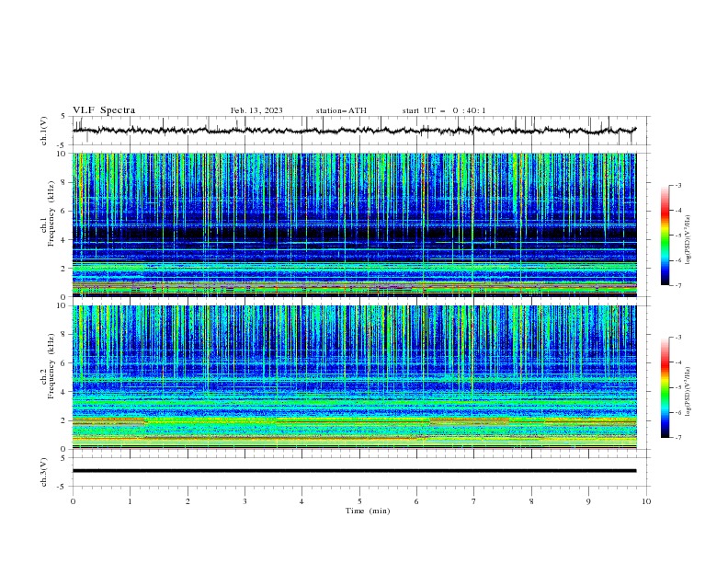Image resolution: width=728 pixels, height=563 pixels.
Task: Click the "6" kHz tick on ch.2 spectrogram
Action: pos(64,363)
